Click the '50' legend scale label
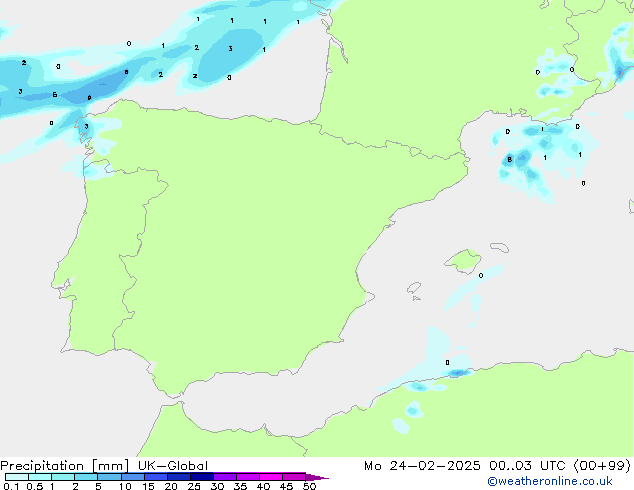Image resolution: width=634 pixels, height=490 pixels. point(309,486)
